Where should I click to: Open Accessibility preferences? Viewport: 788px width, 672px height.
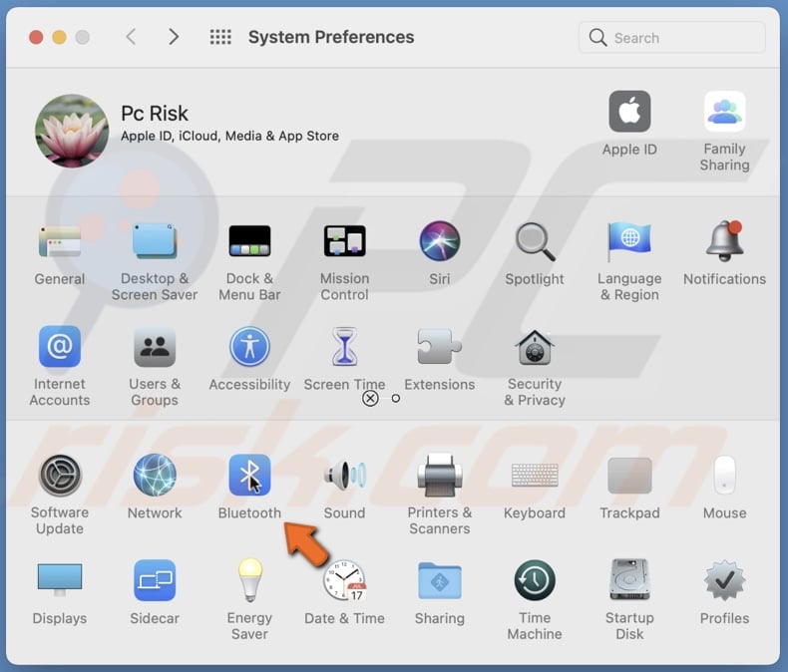(249, 348)
